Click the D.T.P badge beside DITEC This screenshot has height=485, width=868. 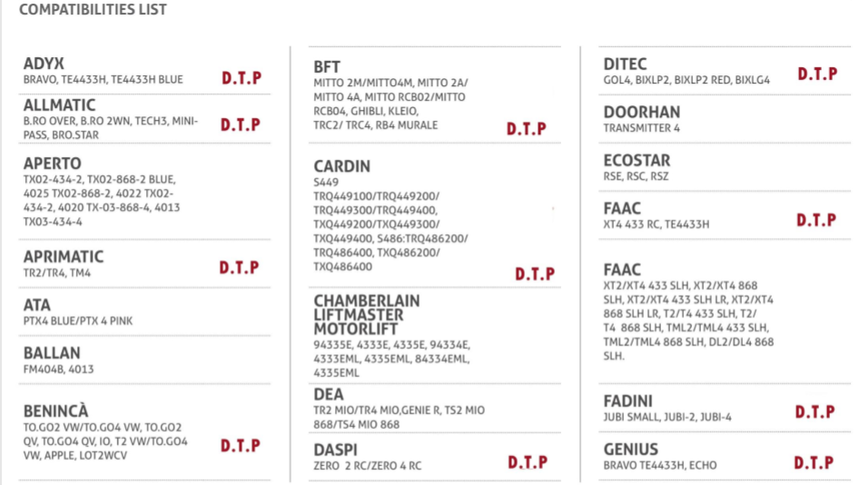click(x=818, y=74)
